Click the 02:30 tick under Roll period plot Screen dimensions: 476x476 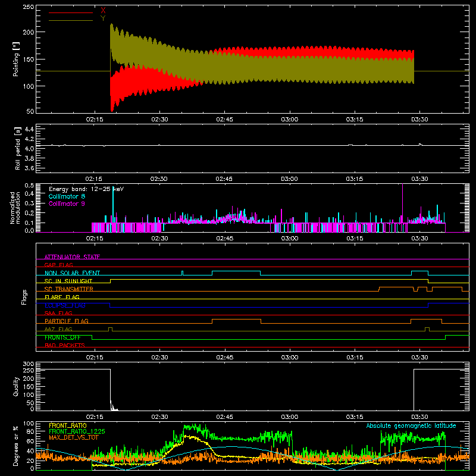click(x=159, y=179)
